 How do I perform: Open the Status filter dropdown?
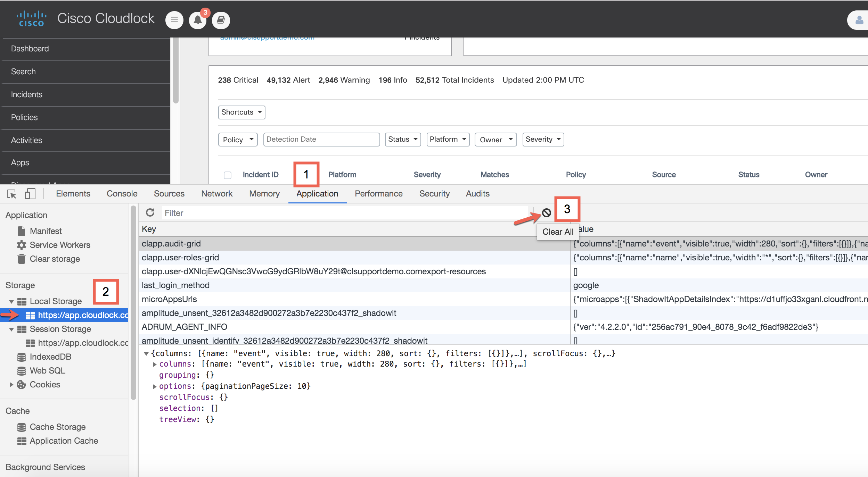coord(403,139)
